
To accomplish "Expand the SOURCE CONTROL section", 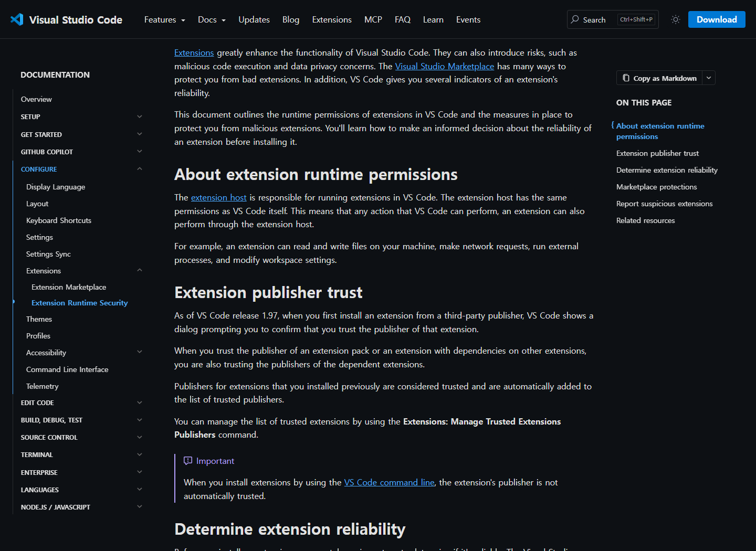I will 140,437.
